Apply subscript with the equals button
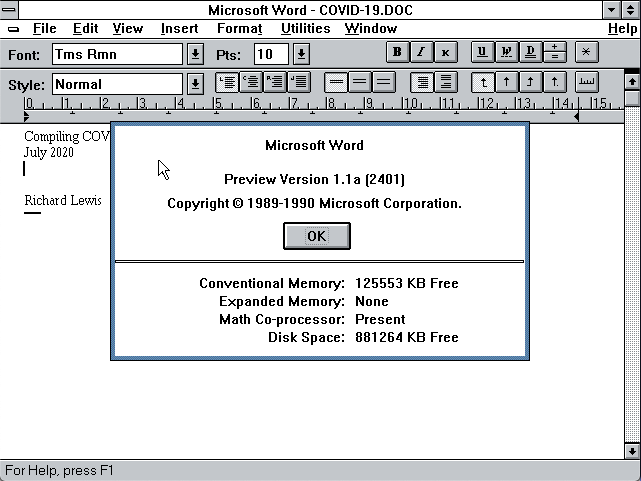Screen dimensions: 641x481 tap(555, 57)
